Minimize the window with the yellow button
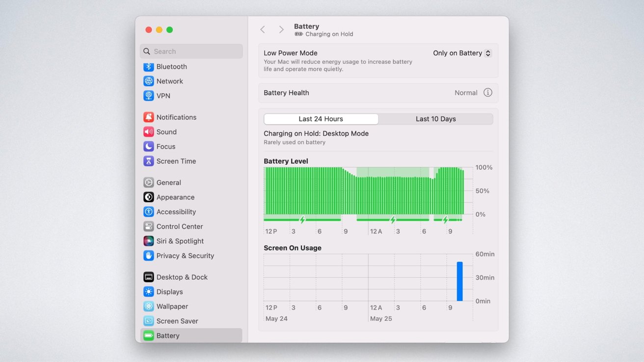644x362 pixels. [159, 30]
